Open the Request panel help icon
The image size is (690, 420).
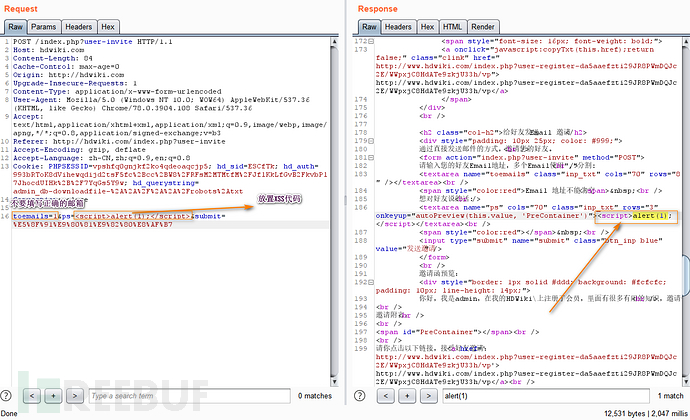pos(6,395)
